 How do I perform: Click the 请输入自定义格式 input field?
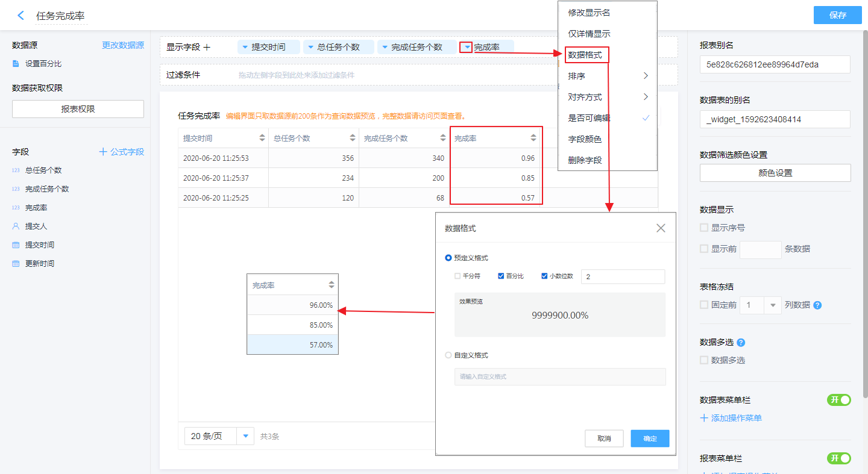coord(560,376)
